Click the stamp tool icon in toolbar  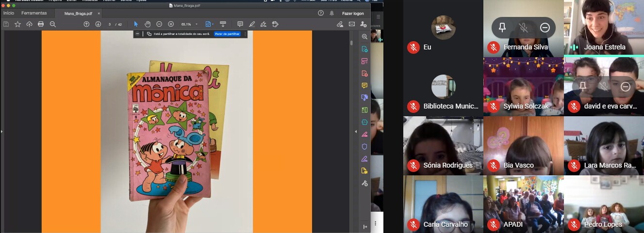tap(275, 24)
